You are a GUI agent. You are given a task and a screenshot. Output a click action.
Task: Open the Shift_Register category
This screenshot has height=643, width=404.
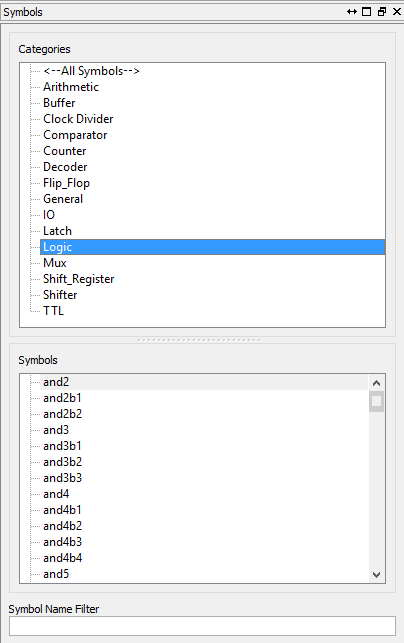(x=78, y=279)
